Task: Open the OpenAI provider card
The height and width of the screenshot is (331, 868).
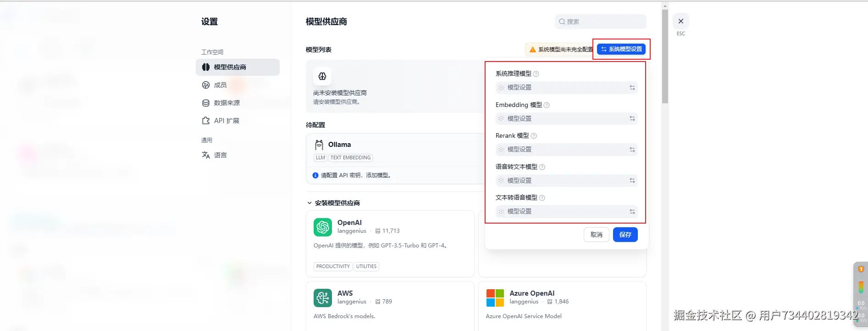Action: [390, 244]
